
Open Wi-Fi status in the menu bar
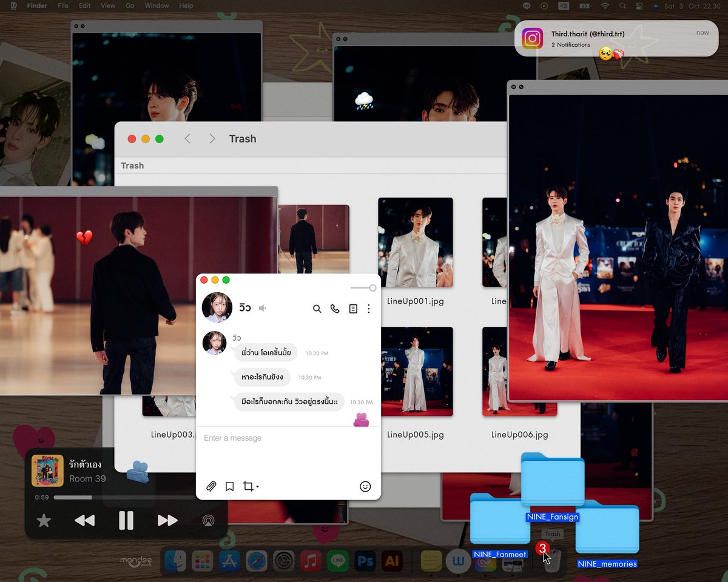coord(604,5)
